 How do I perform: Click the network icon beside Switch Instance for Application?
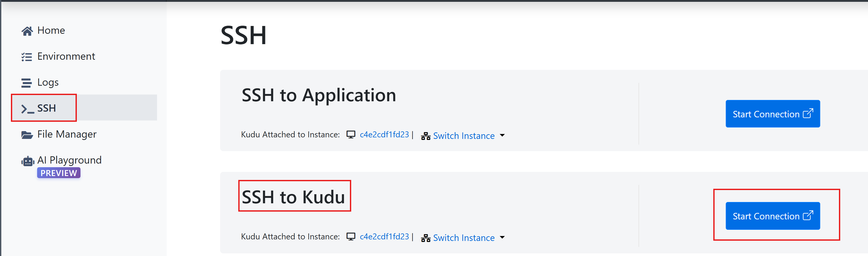pos(426,136)
